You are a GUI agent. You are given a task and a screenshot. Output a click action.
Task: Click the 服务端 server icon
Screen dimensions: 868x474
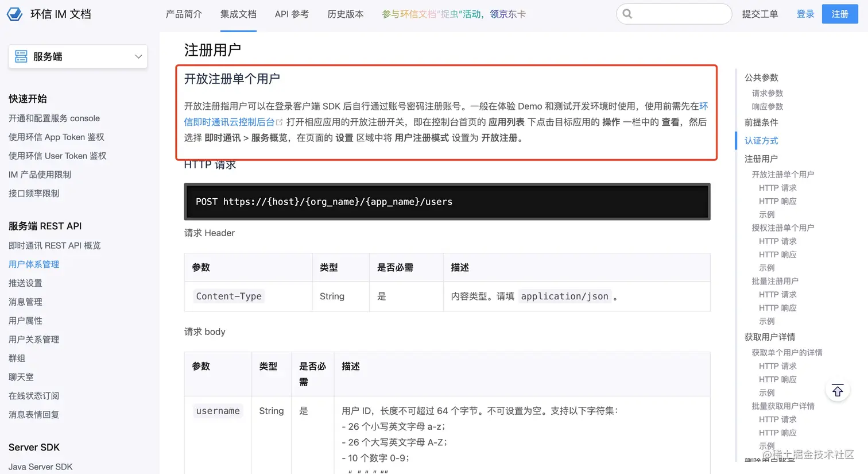(x=21, y=56)
